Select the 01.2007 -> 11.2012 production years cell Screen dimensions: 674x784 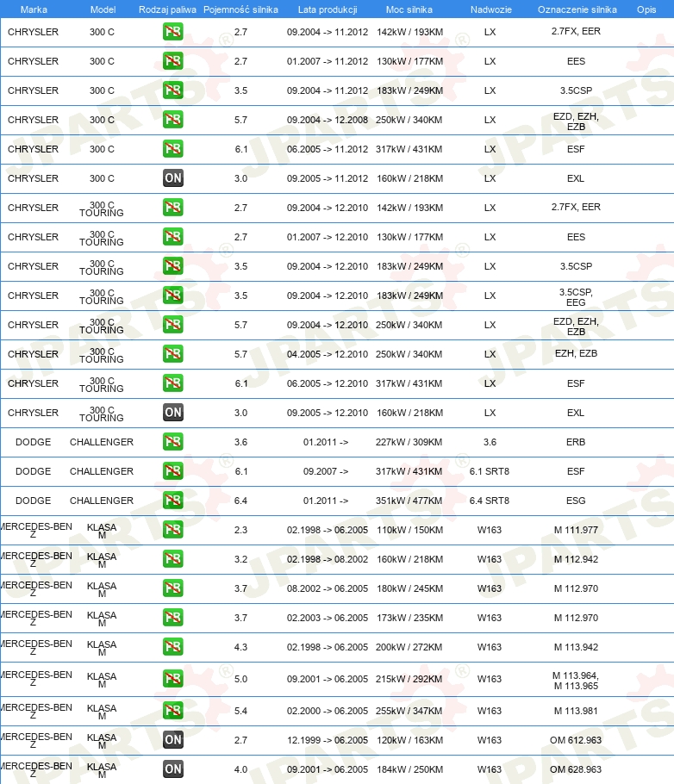(x=328, y=61)
